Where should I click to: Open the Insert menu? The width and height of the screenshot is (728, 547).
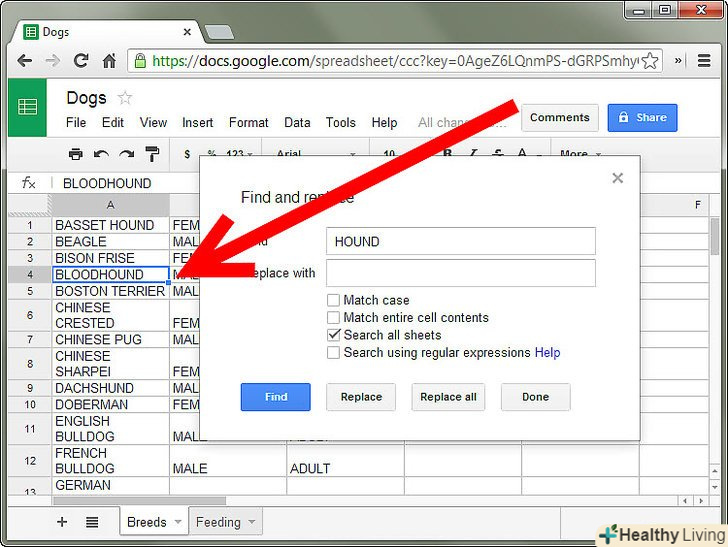point(197,123)
